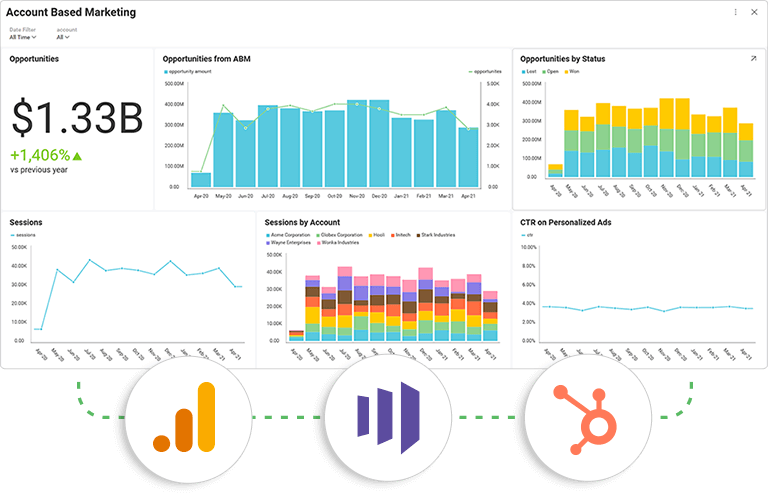Click the Apr-21 bar in Opportunities from ABM

468,157
